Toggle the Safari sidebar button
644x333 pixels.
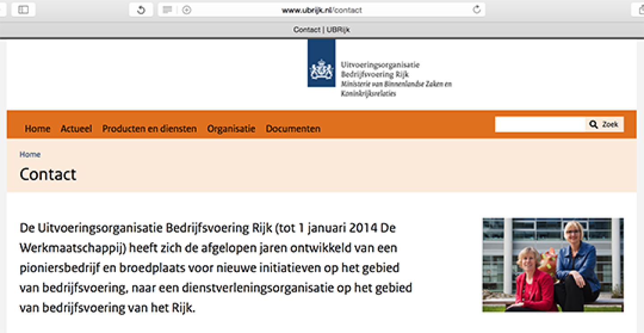pos(23,10)
